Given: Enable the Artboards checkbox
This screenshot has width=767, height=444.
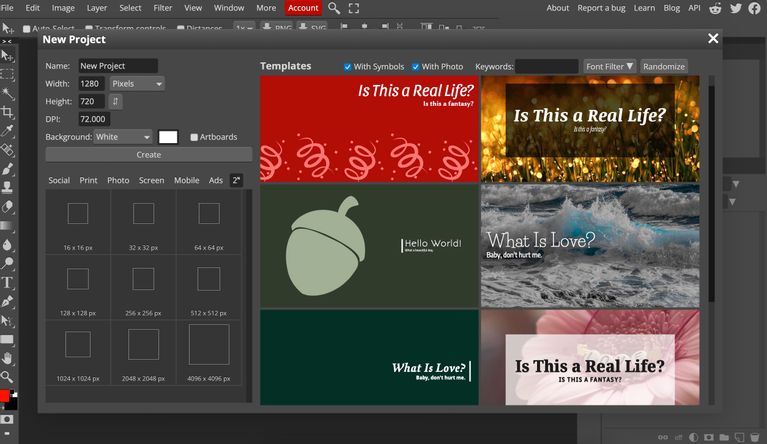Looking at the screenshot, I should click(x=194, y=137).
